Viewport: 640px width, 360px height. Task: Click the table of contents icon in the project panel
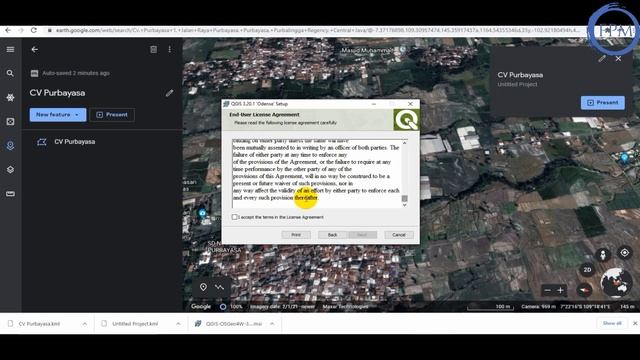click(153, 49)
